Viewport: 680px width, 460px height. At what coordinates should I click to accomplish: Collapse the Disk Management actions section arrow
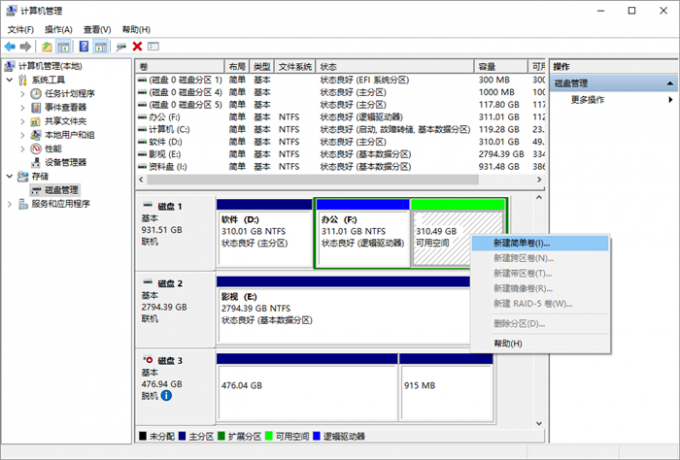tap(670, 83)
